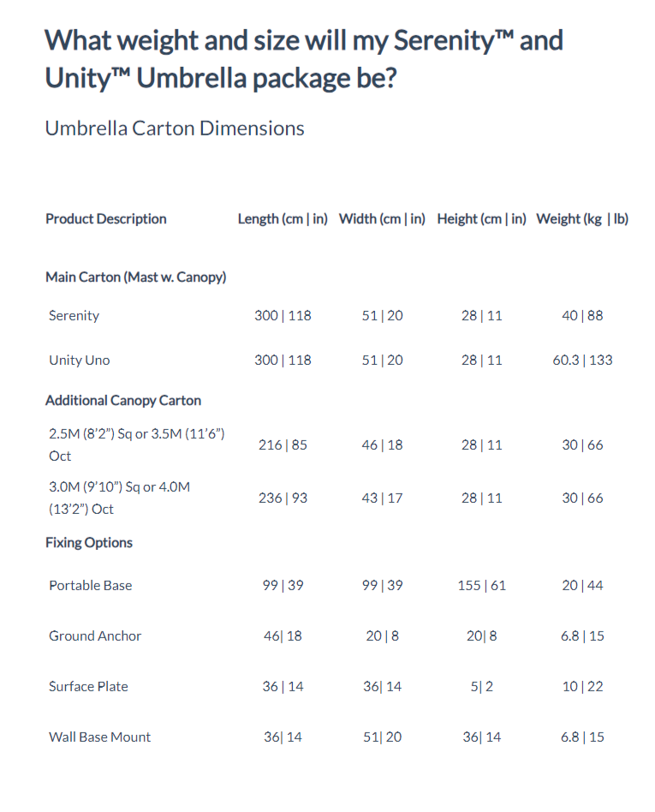Viewport: 655px width, 812px height.
Task: Select the Main Carton (Mast w. Canopy) section label
Action: click(135, 278)
